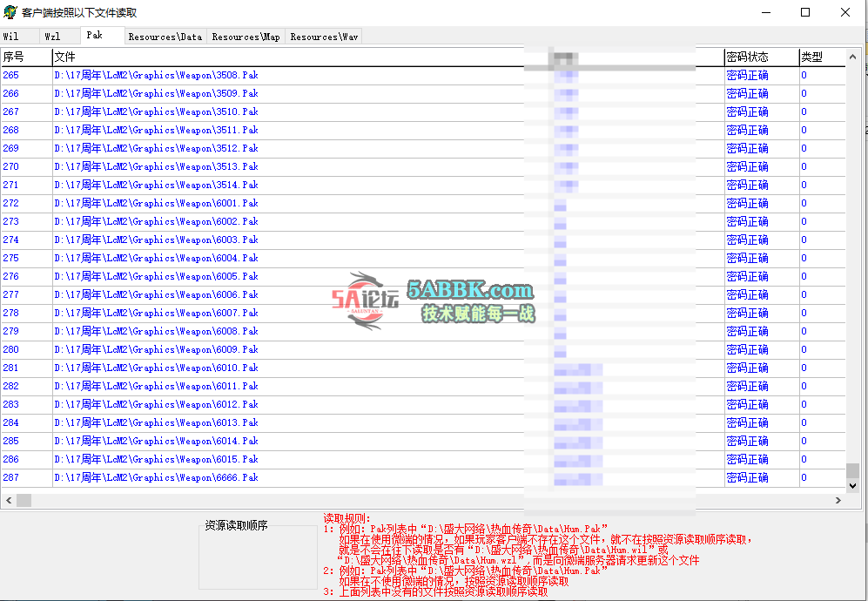Select row with Weapon\6011.Pak
Image resolution: width=868 pixels, height=601 pixels.
(x=423, y=386)
